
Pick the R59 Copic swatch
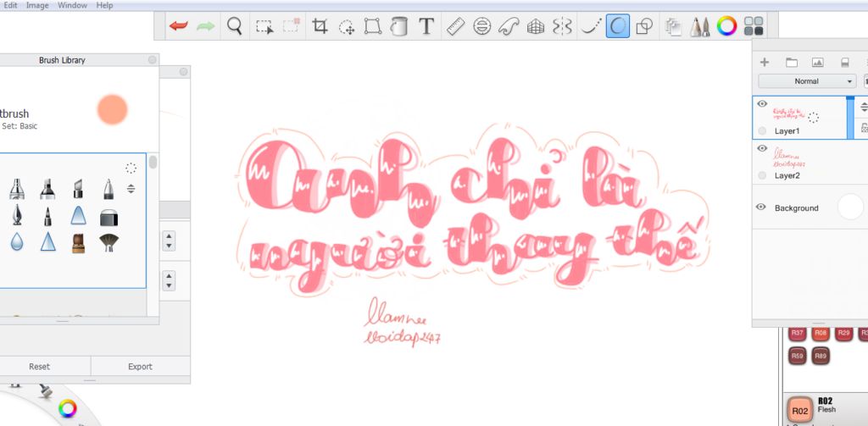pyautogui.click(x=797, y=357)
